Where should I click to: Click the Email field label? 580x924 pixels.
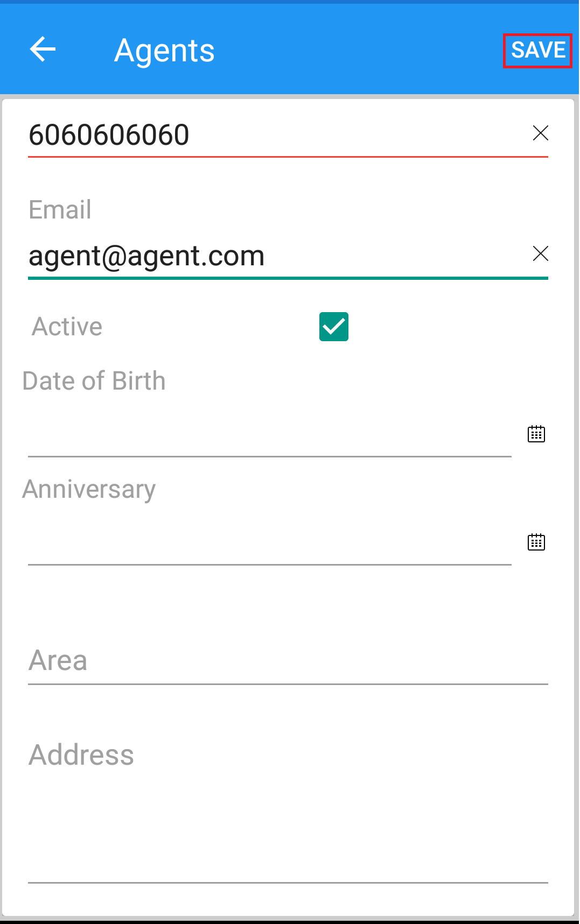point(60,209)
